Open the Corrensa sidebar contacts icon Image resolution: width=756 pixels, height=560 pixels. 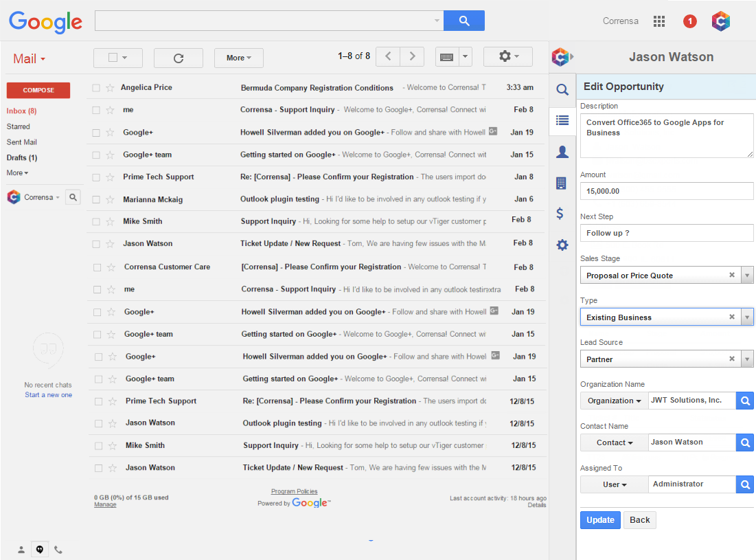(562, 152)
